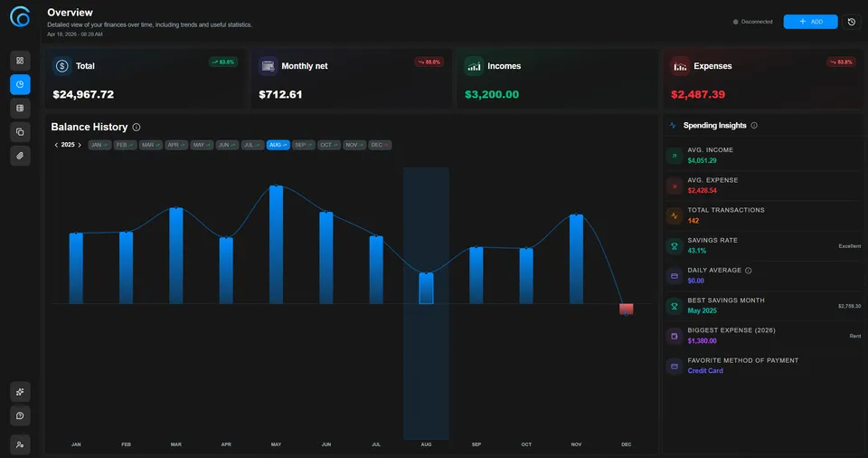This screenshot has height=458, width=868.
Task: Click the blue ADD button
Action: [x=810, y=22]
